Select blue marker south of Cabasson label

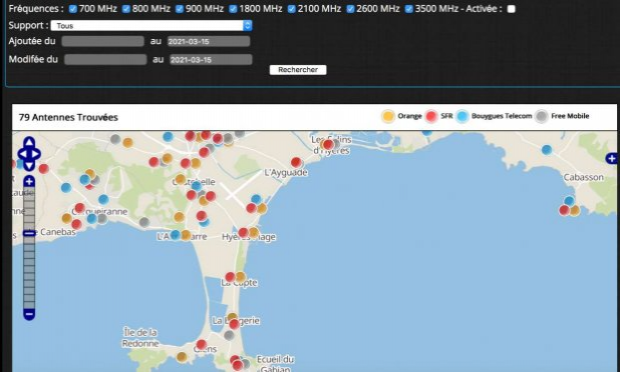click(569, 201)
